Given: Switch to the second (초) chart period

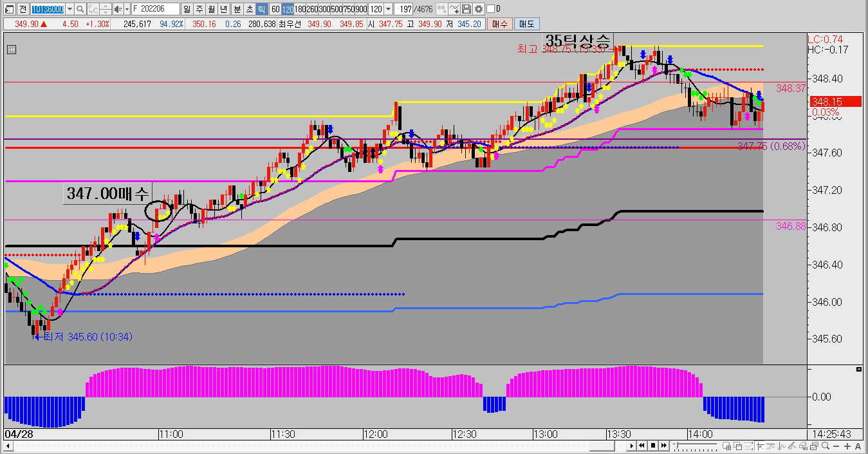Looking at the screenshot, I should (x=249, y=9).
